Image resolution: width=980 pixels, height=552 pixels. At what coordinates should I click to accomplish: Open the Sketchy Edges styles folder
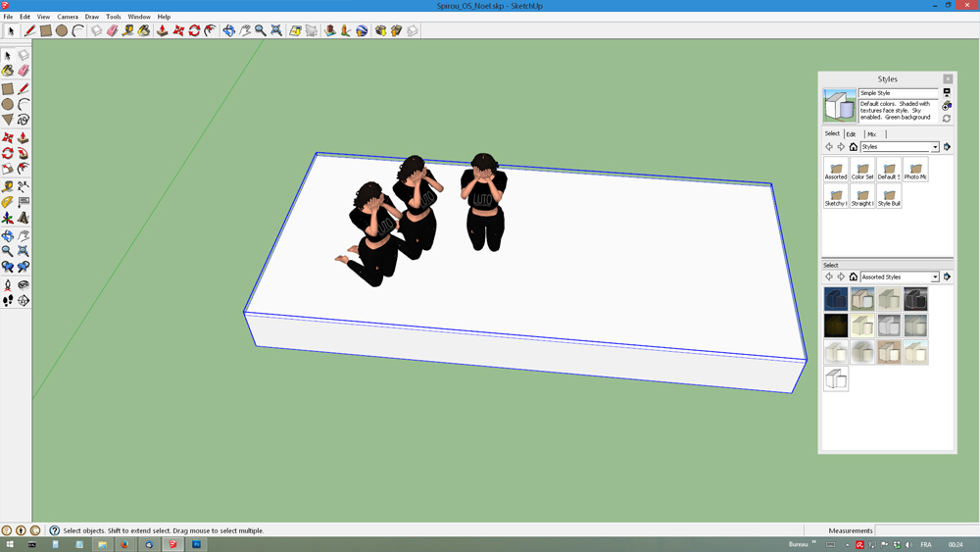[x=836, y=197]
